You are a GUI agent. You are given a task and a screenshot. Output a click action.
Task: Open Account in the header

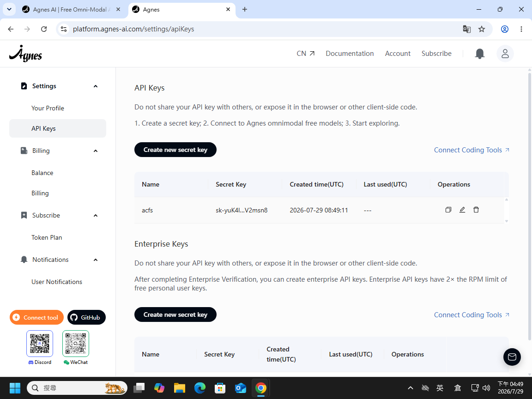tap(398, 54)
